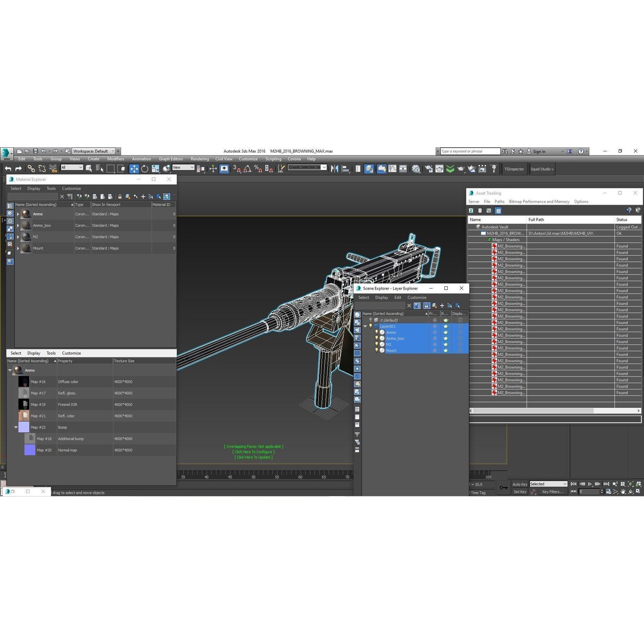644x644 pixels.
Task: Refresh Asset Tracking with green icon
Action: 471,210
